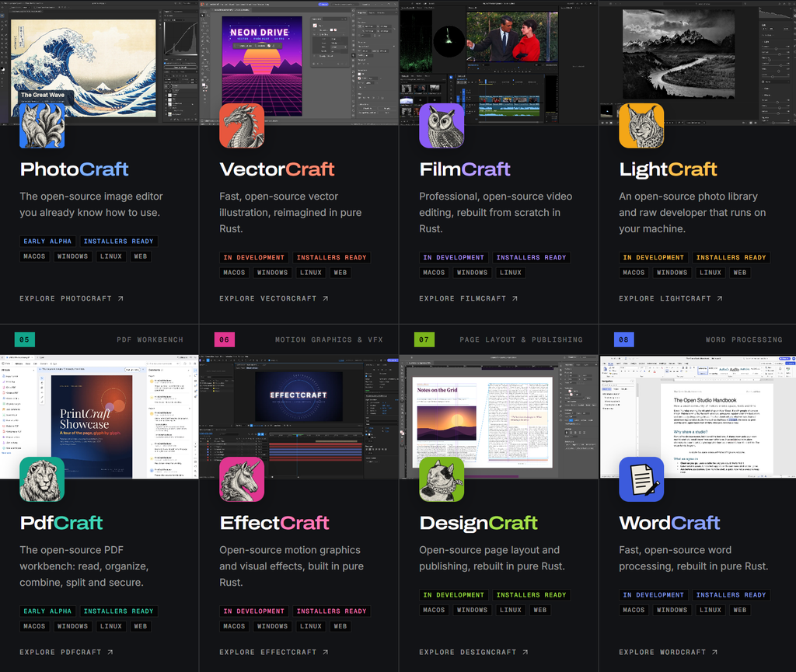
Task: Open the FilmCraft video editor screenshot
Action: [x=498, y=62]
